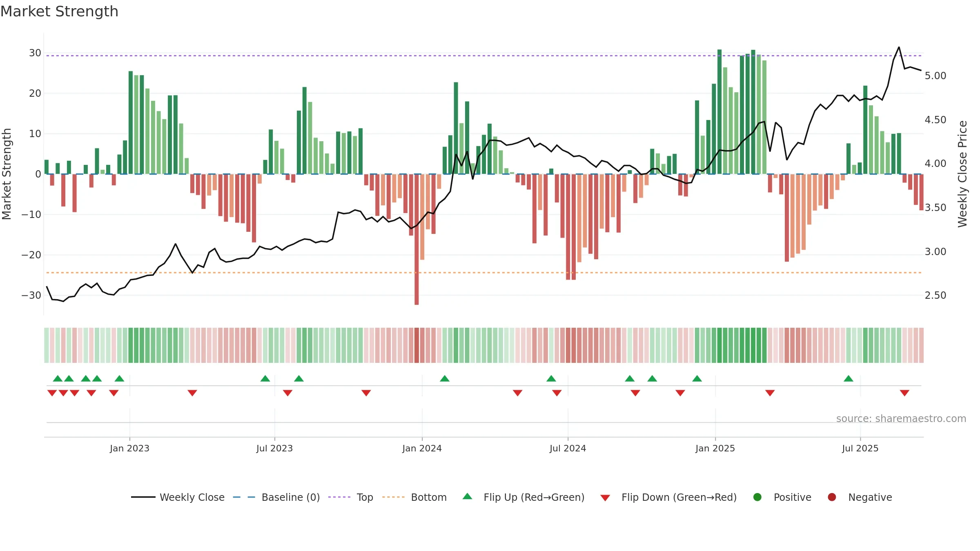980x551 pixels.
Task: Click the black Weekly Close legend line sample
Action: [x=143, y=497]
